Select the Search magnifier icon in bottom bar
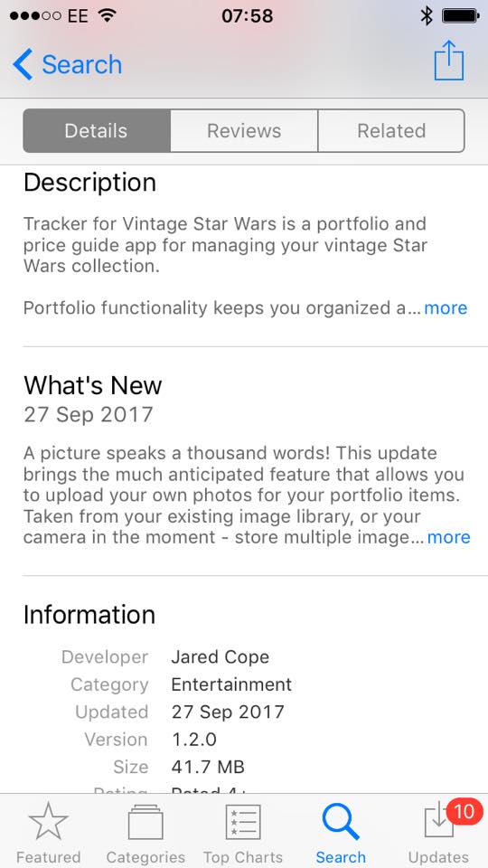Screen dimensions: 488x868 tap(341, 822)
